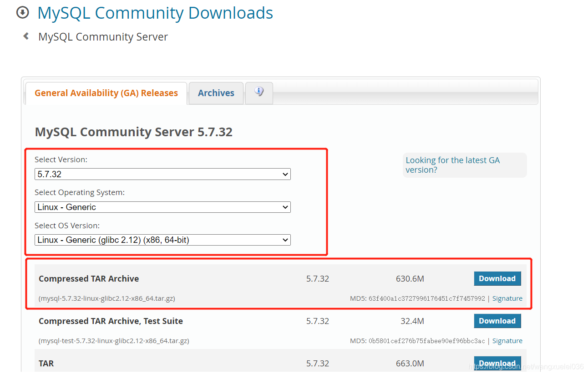Click the MySQL Community Server 5.7.32 heading

[x=133, y=132]
